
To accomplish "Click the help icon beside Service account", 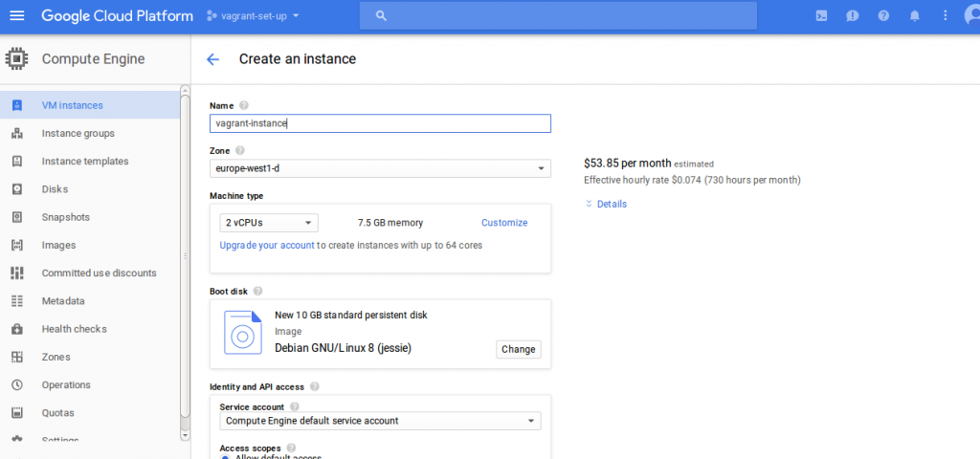I will [295, 406].
